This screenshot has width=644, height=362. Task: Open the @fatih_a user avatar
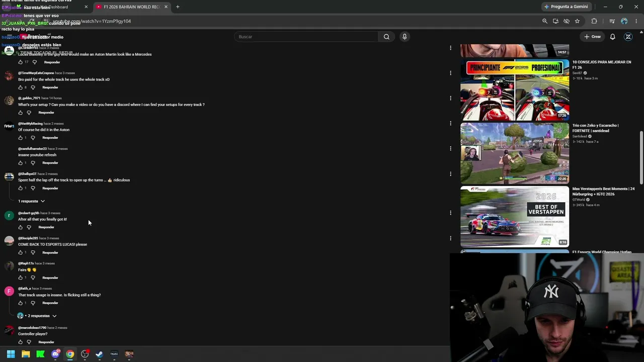tap(9, 291)
